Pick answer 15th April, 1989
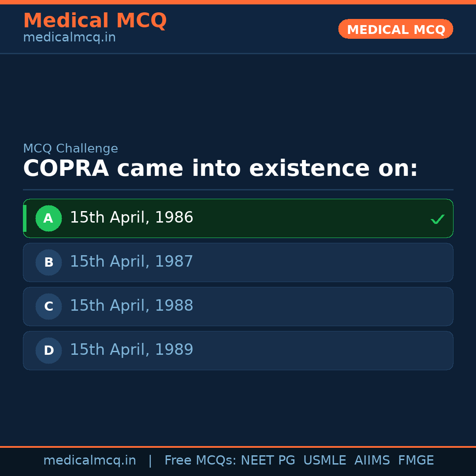 [x=131, y=350]
